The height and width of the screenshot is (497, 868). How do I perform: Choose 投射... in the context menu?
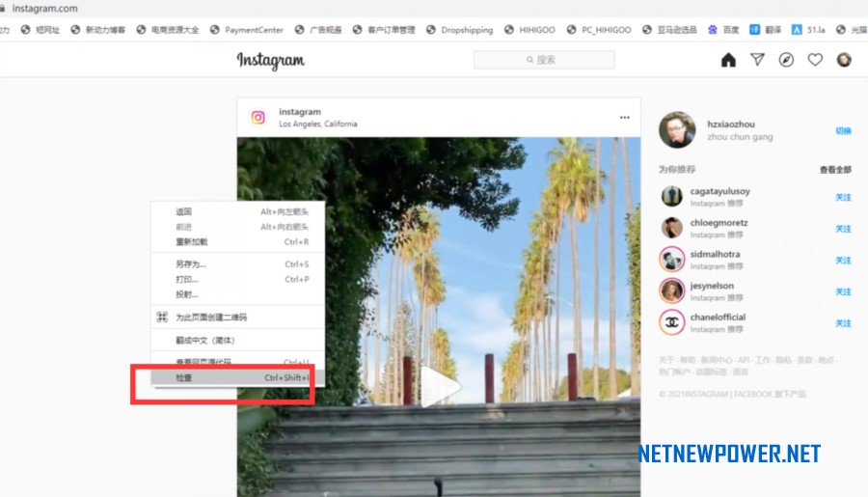pos(238,294)
